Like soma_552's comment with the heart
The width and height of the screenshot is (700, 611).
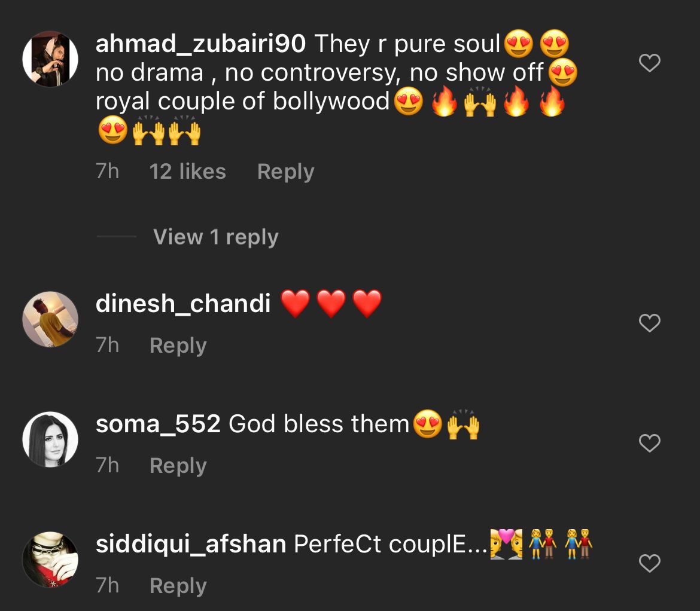(650, 443)
